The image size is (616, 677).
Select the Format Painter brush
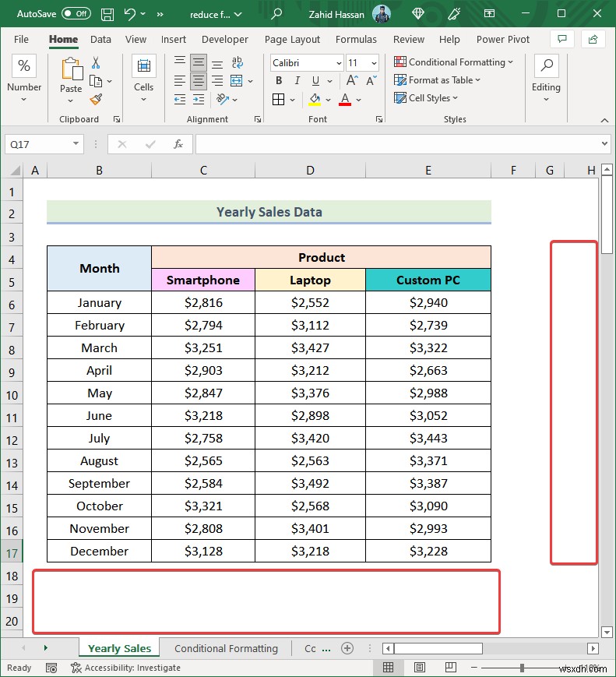pos(96,99)
